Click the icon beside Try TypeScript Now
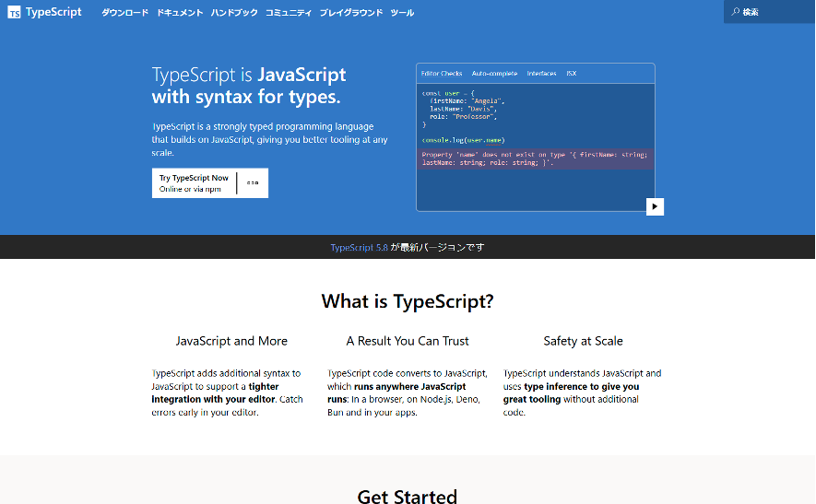The height and width of the screenshot is (504, 816). 253,183
